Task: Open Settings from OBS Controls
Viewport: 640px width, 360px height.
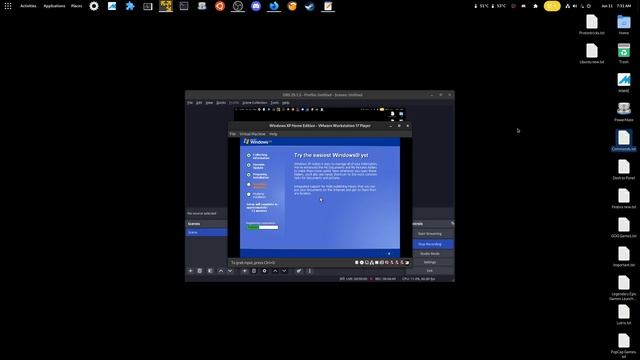Action: pyautogui.click(x=430, y=262)
